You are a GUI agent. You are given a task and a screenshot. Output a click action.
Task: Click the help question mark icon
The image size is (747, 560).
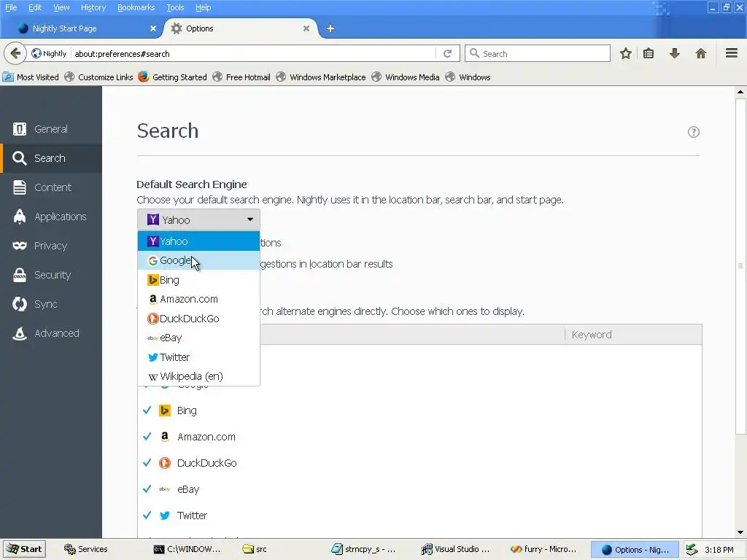coord(693,132)
